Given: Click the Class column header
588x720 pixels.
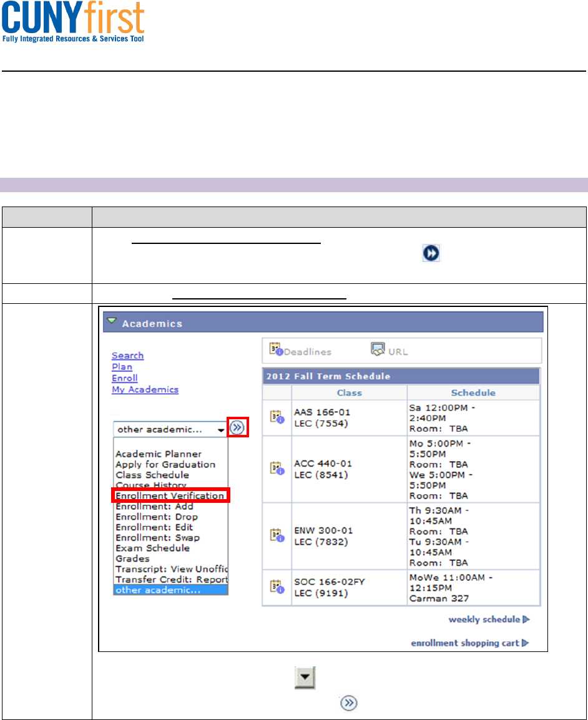Looking at the screenshot, I should coord(349,392).
